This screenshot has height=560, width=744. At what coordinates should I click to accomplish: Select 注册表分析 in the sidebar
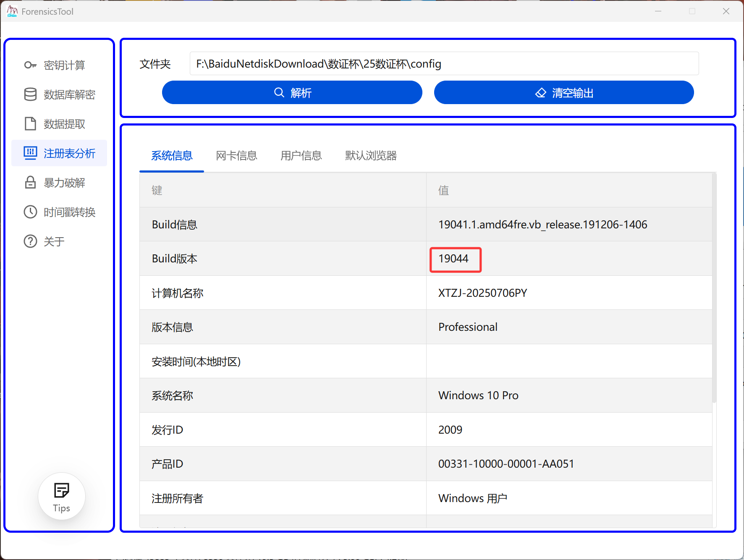tap(59, 153)
